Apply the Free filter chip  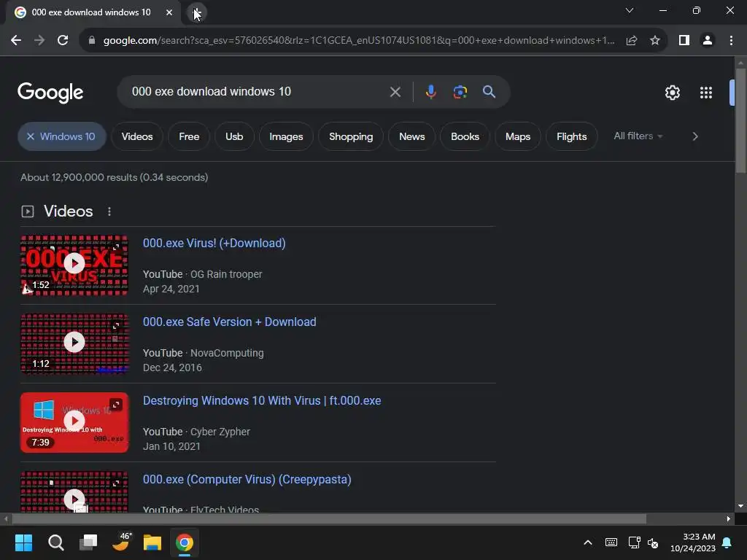click(x=189, y=136)
